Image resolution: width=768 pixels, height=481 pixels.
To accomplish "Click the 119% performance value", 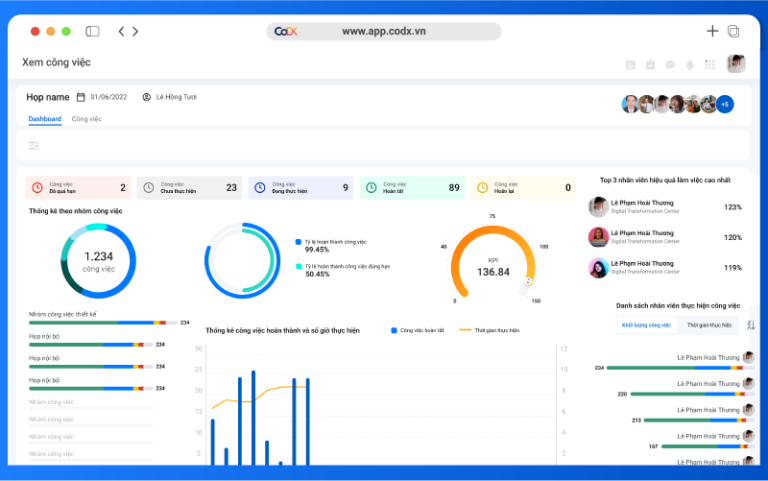I will [x=733, y=268].
